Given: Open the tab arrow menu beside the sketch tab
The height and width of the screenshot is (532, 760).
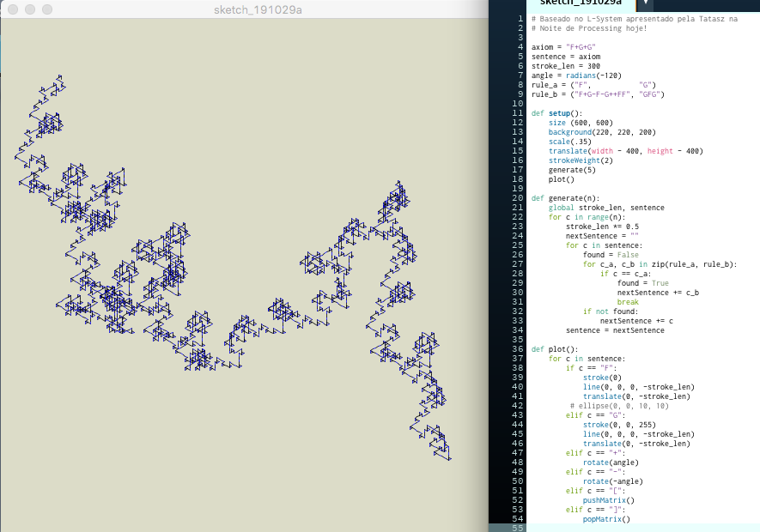Looking at the screenshot, I should 646,4.
